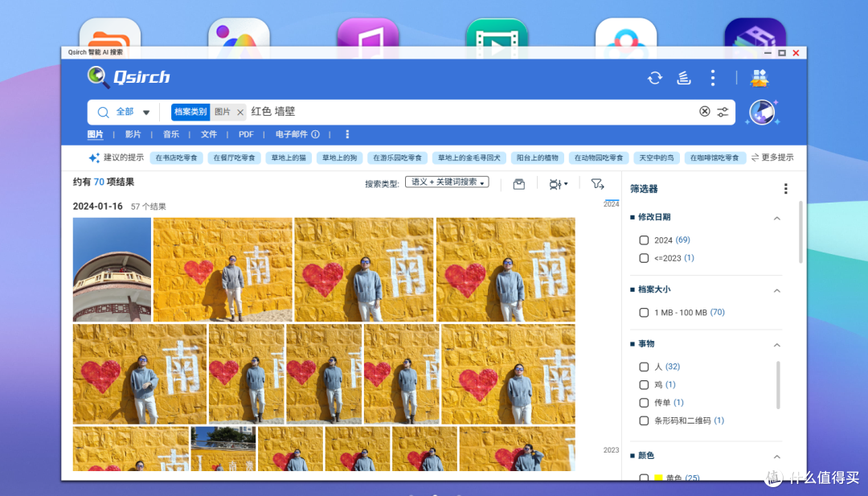Open advanced search options sliders icon
The width and height of the screenshot is (868, 496).
723,112
